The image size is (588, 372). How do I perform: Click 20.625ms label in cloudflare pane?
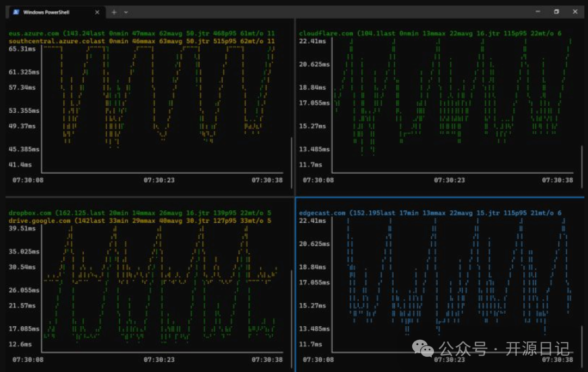314,64
